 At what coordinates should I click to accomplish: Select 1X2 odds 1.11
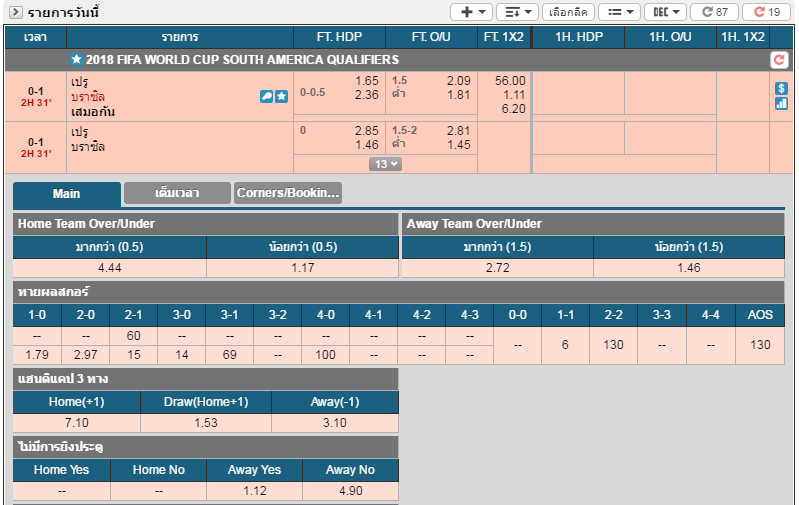tap(513, 95)
